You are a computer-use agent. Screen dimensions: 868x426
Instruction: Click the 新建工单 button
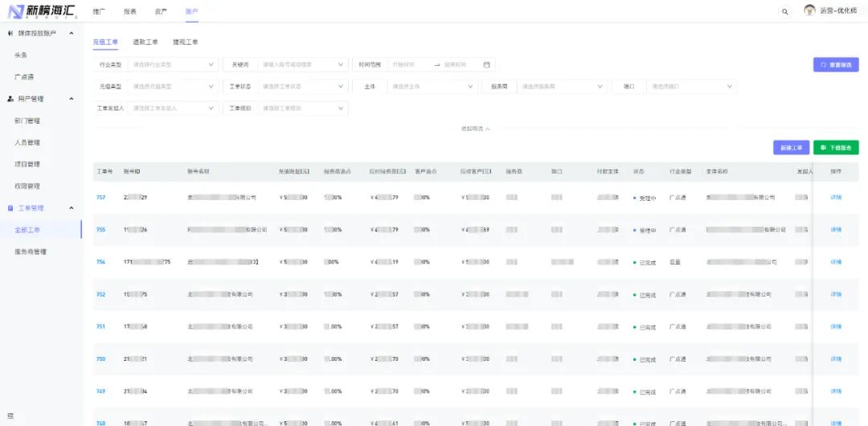pos(791,148)
